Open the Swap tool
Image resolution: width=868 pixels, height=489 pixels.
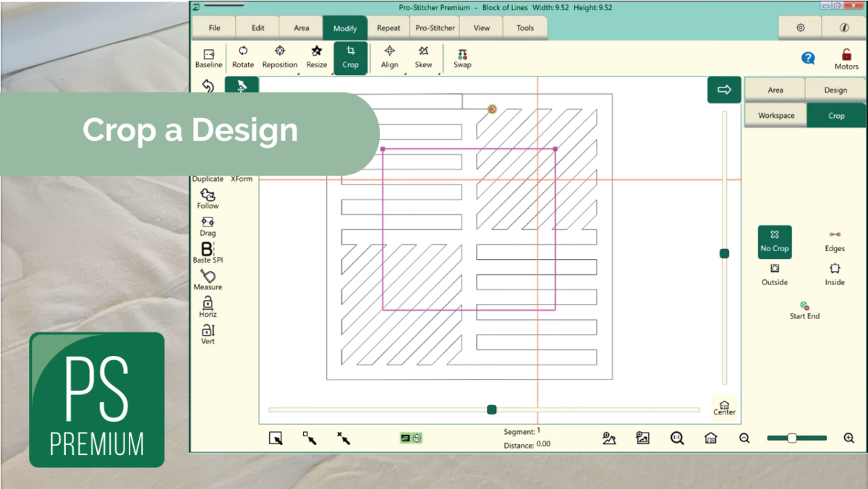click(461, 58)
